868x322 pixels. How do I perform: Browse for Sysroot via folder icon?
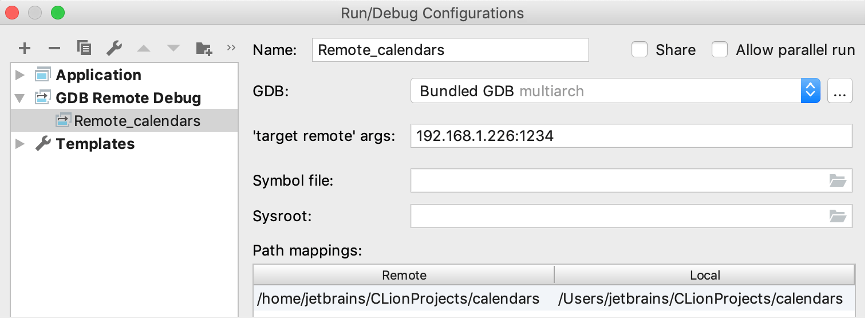click(838, 216)
